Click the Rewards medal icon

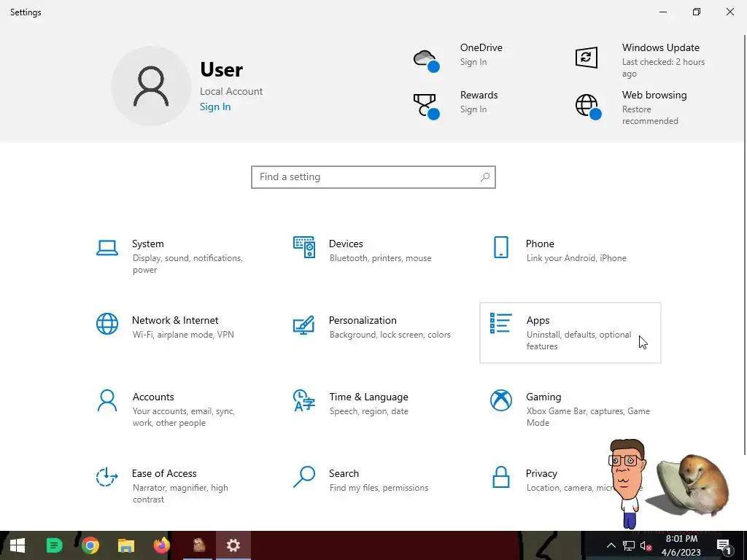(x=426, y=106)
